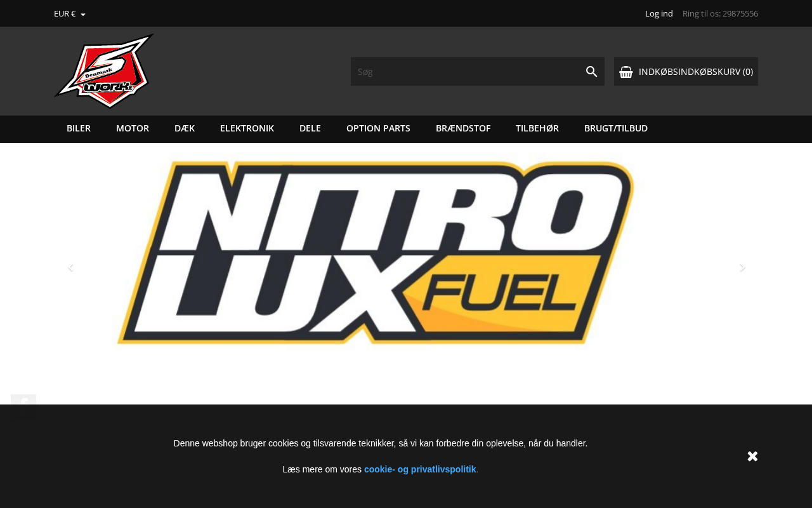This screenshot has width=812, height=508.
Task: Click the magnifying glass search icon
Action: coord(592,72)
